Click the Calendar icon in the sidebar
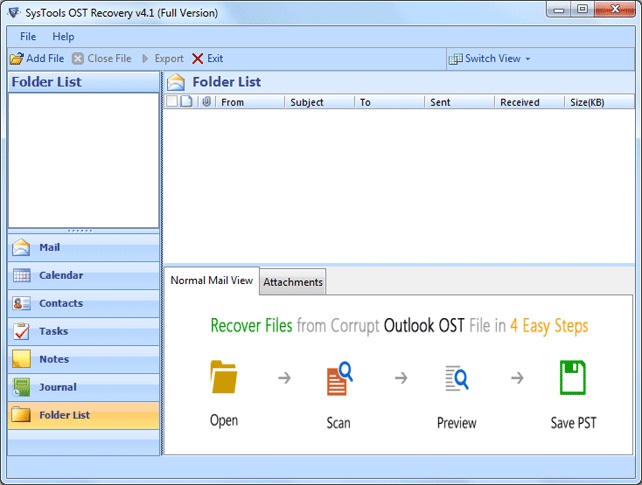The image size is (642, 485). [21, 275]
